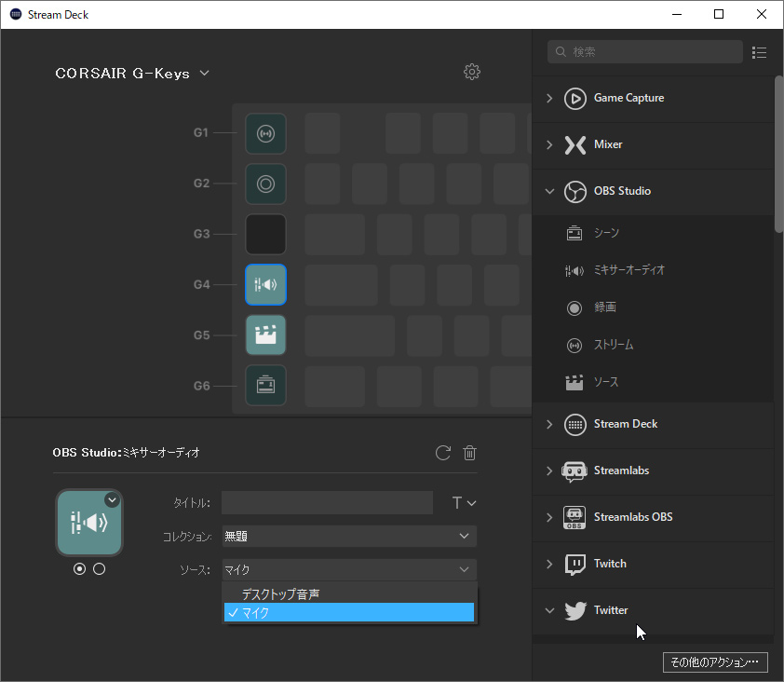Click the Twitter bird icon
The width and height of the screenshot is (784, 682).
pos(575,611)
